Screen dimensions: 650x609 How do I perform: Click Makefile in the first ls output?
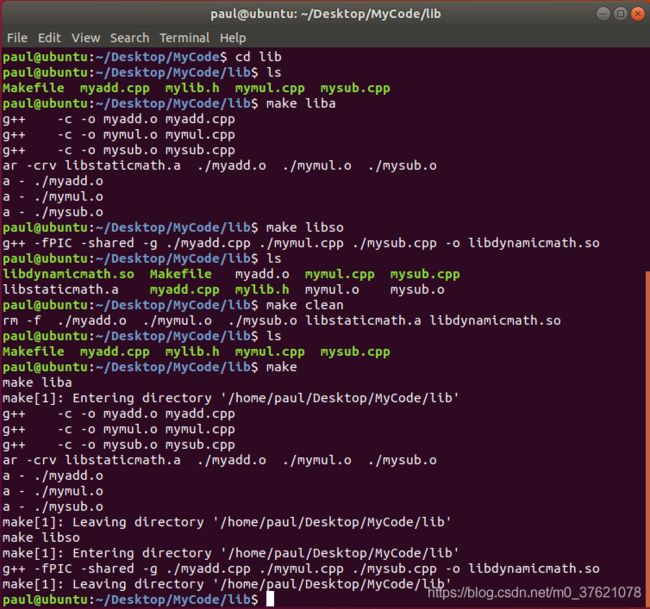33,88
